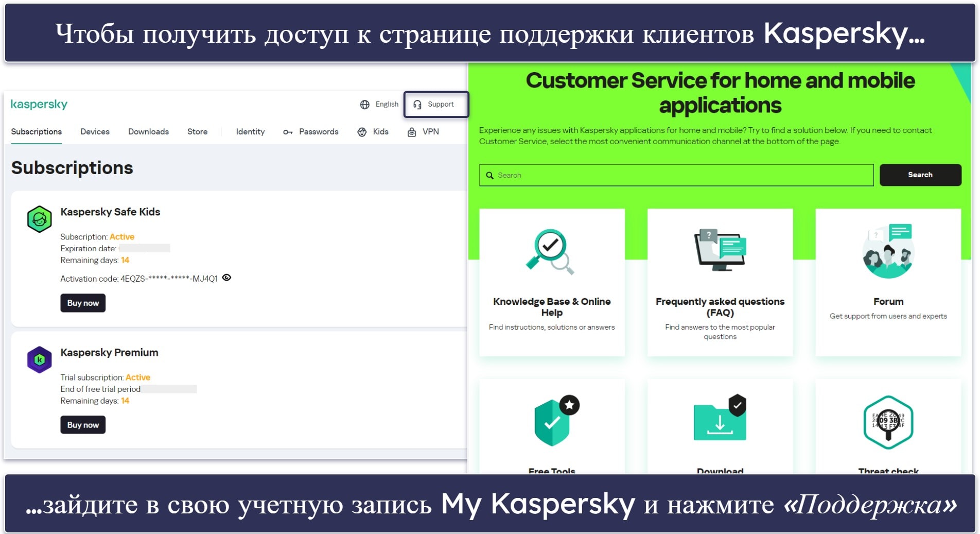Viewport: 980px width, 534px height.
Task: Open the Free Tools card title
Action: [x=552, y=470]
